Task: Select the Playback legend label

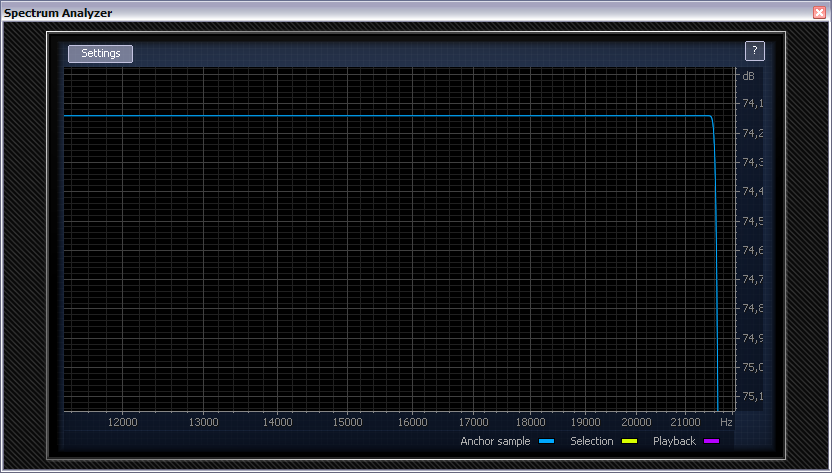Action: pos(674,441)
